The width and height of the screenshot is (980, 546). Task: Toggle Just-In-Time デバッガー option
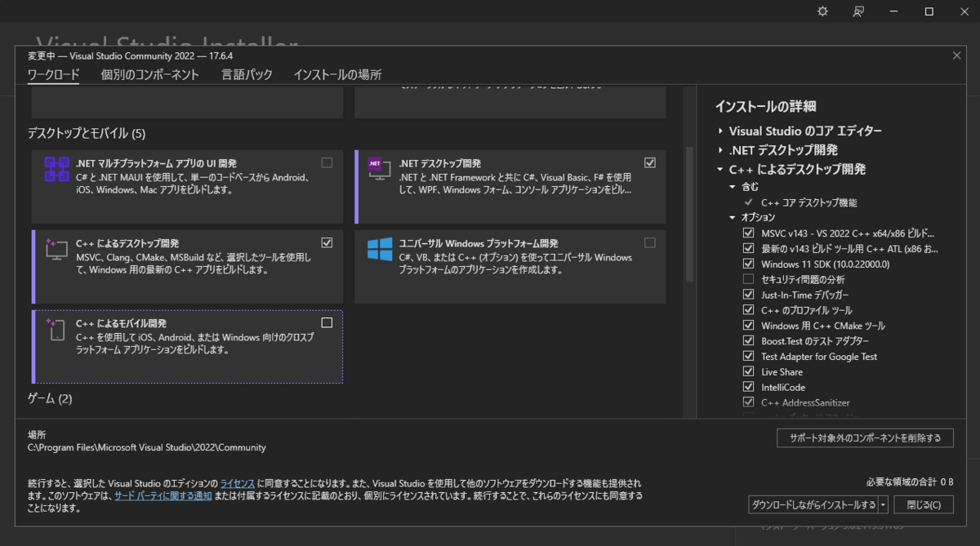click(748, 295)
